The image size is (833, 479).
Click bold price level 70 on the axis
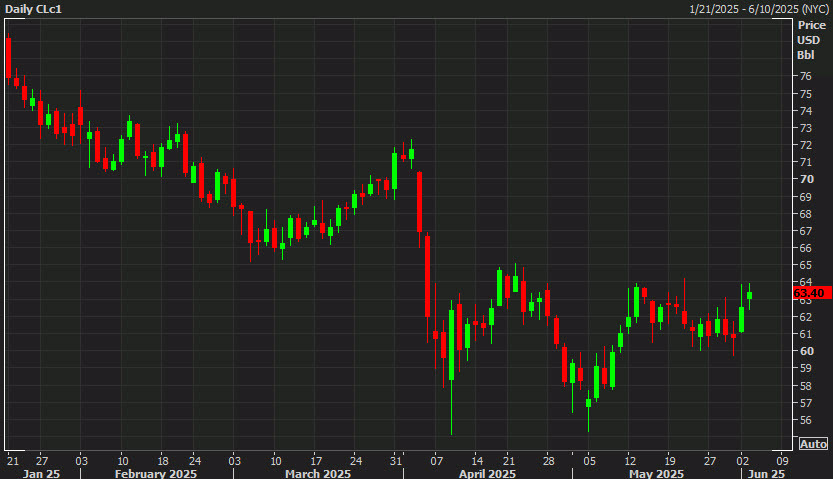806,179
